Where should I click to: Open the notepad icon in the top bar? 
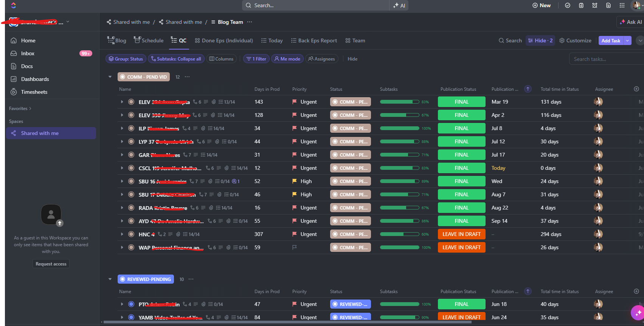tap(581, 5)
